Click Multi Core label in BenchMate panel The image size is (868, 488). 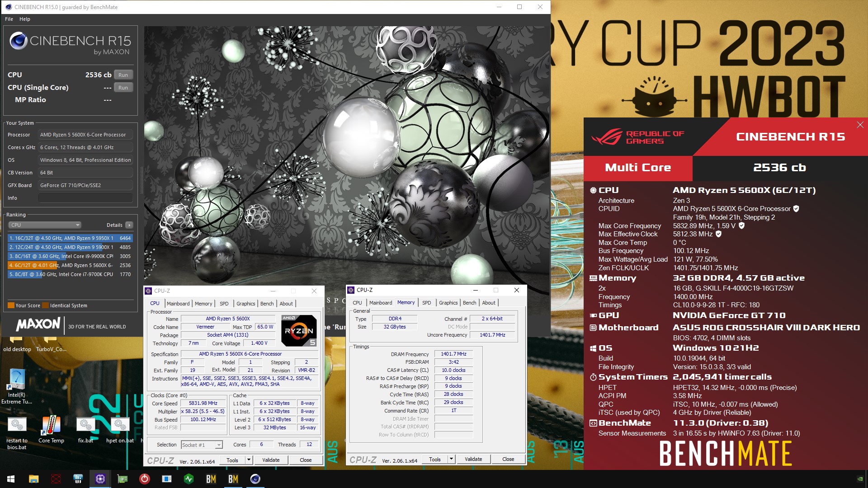(x=638, y=168)
